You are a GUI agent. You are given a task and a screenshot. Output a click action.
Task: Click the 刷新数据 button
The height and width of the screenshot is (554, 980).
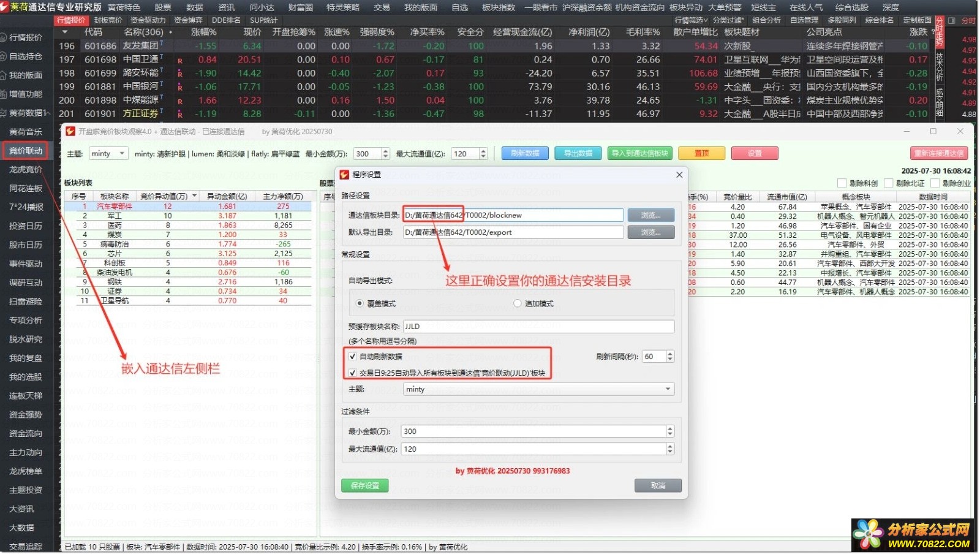click(525, 153)
